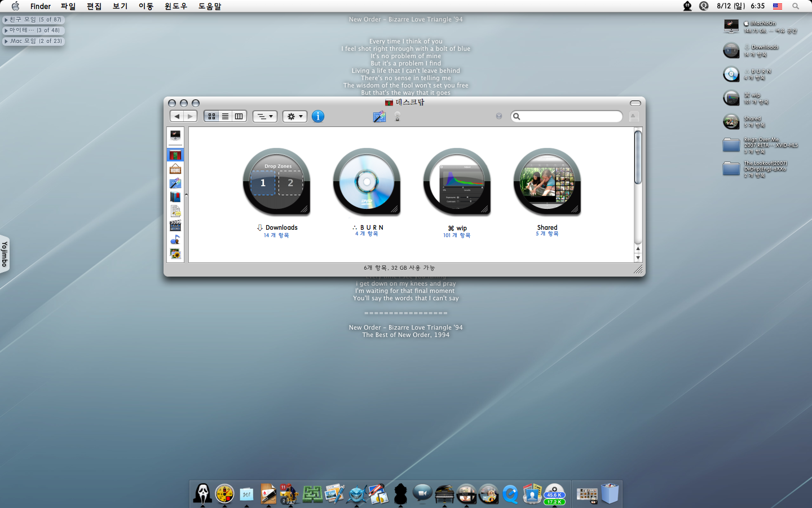Open the Downloads Drop Zones folder in Finder window
The image size is (812, 508).
coord(276,182)
